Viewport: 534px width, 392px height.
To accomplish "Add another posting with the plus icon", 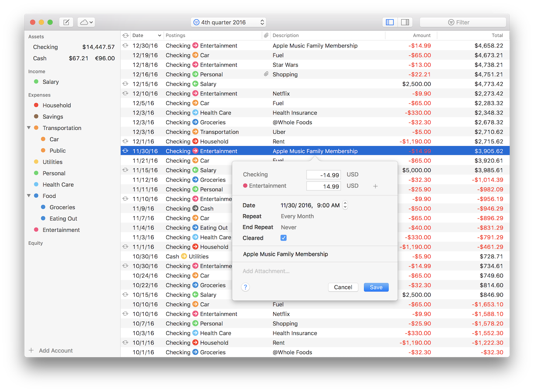I will [375, 186].
